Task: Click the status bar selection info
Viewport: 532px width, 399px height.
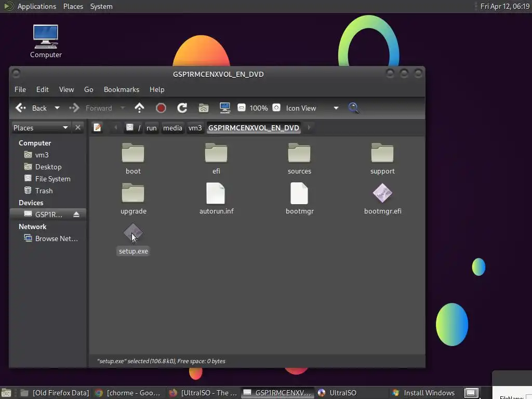Action: pyautogui.click(x=161, y=361)
